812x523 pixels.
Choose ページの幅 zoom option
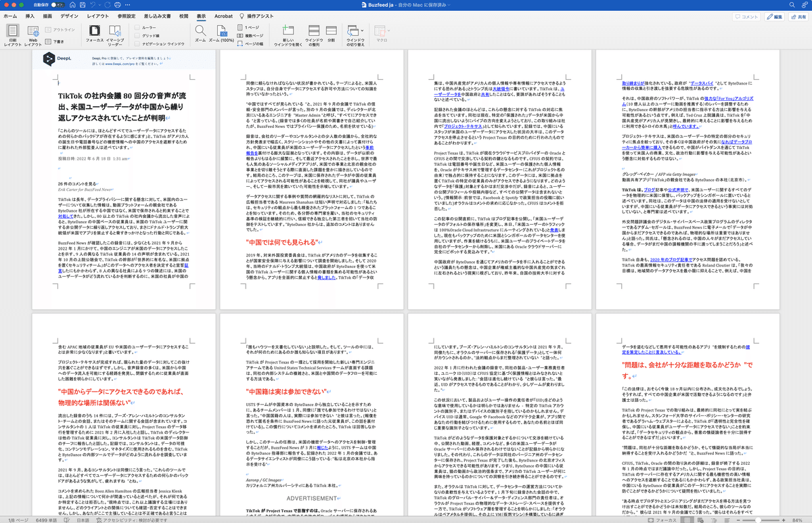point(249,43)
